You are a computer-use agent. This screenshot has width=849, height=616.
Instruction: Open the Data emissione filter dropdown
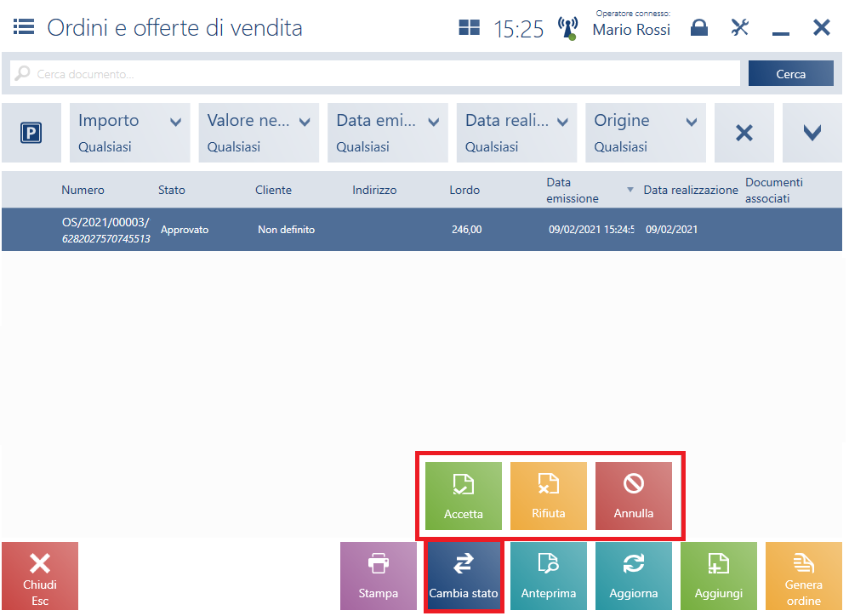pyautogui.click(x=388, y=133)
